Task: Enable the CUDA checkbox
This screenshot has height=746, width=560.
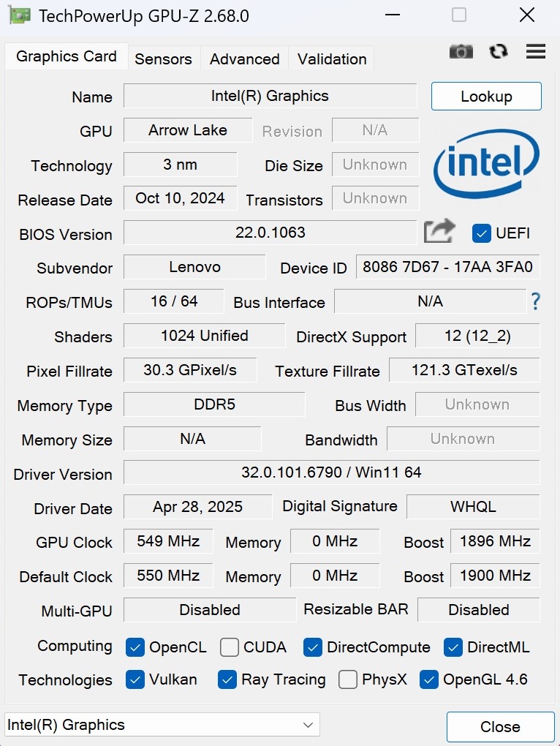Action: tap(230, 647)
